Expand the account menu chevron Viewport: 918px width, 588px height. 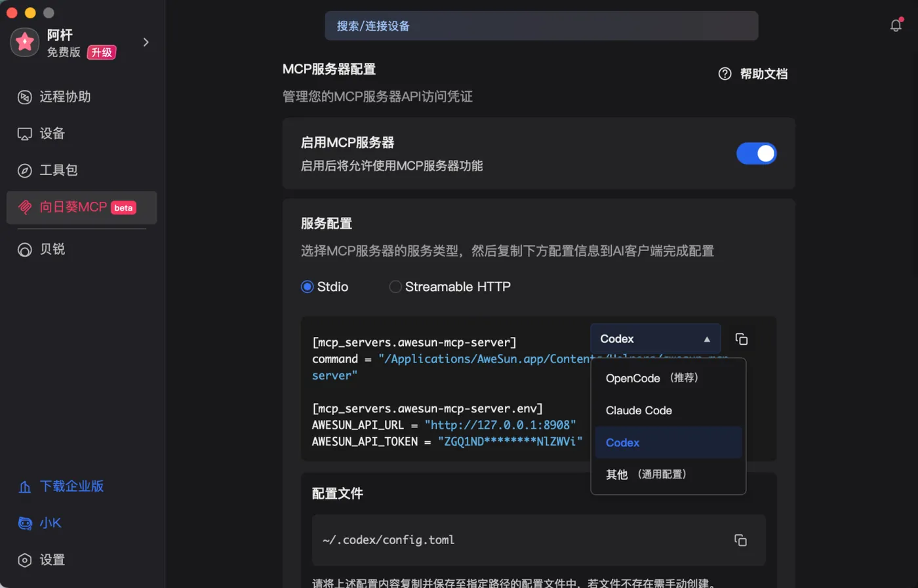tap(146, 43)
